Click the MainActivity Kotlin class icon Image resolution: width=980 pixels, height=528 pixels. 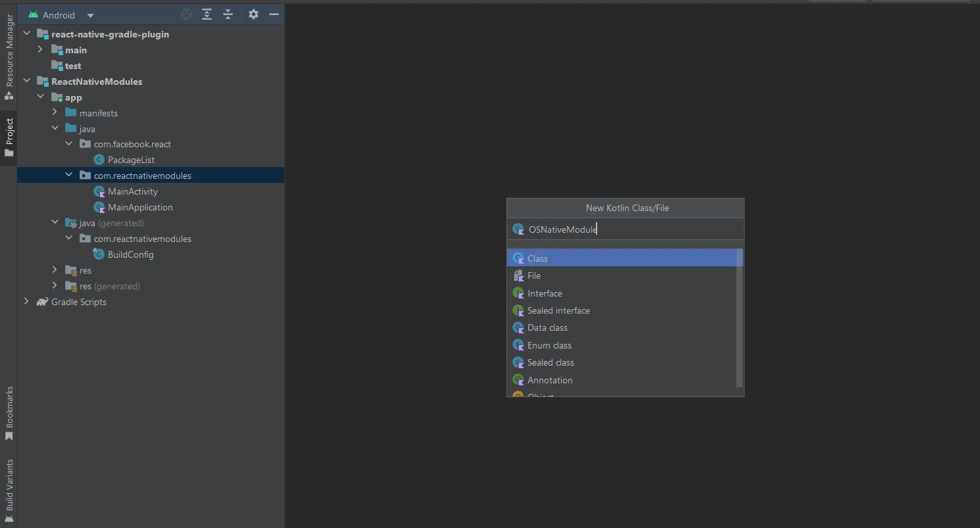click(x=99, y=191)
